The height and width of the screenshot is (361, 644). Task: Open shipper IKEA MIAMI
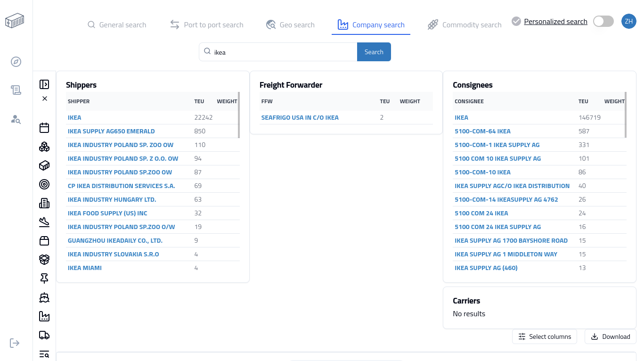coord(85,268)
